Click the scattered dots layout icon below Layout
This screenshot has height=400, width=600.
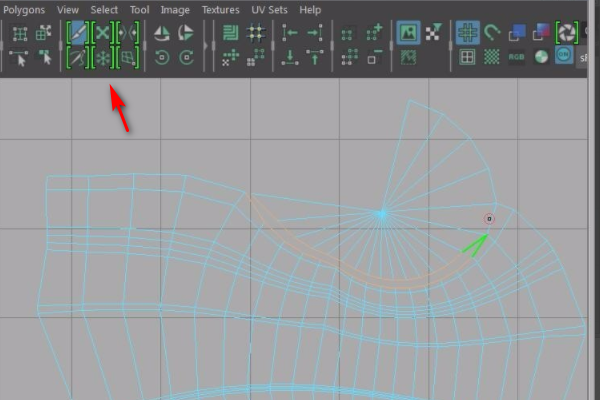[x=231, y=58]
